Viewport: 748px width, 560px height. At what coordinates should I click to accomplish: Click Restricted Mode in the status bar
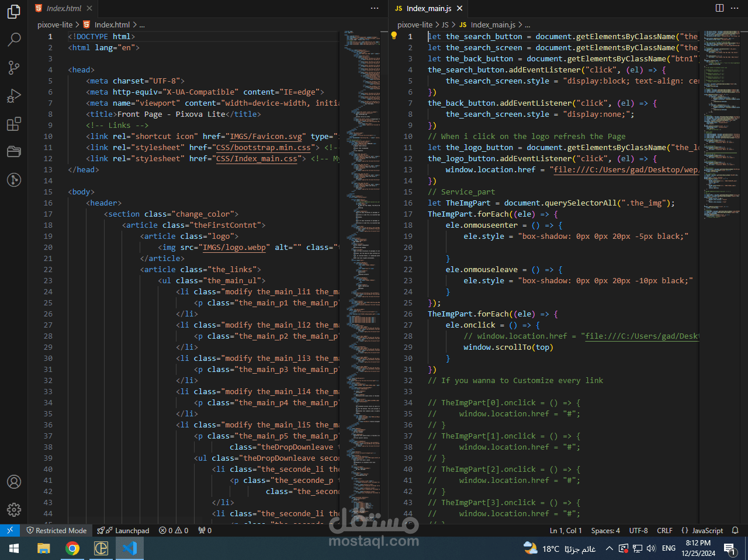click(x=57, y=530)
